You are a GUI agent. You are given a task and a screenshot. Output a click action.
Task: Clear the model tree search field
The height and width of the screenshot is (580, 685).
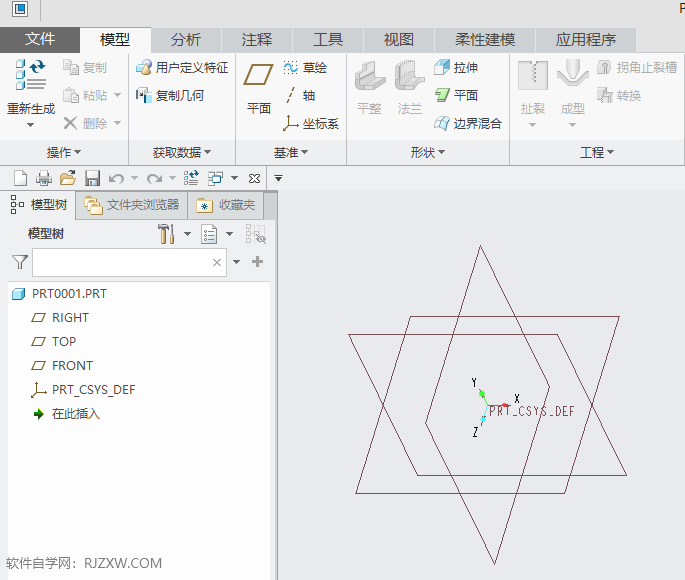(217, 262)
